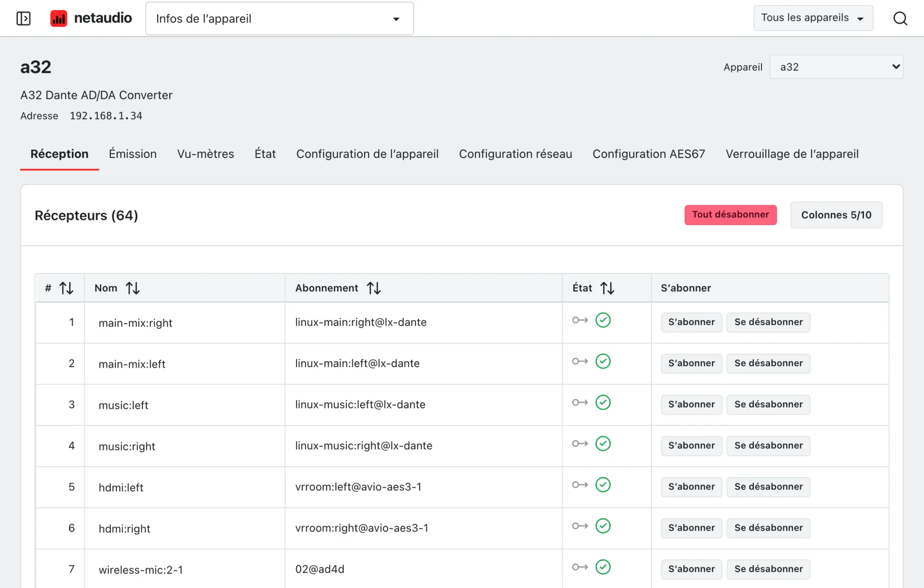Switch to the Vu-mètres tab
The width and height of the screenshot is (924, 588).
(206, 154)
